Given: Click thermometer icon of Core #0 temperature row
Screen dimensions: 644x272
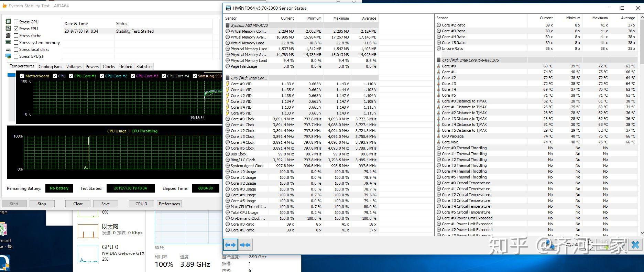Looking at the screenshot, I should 439,66.
